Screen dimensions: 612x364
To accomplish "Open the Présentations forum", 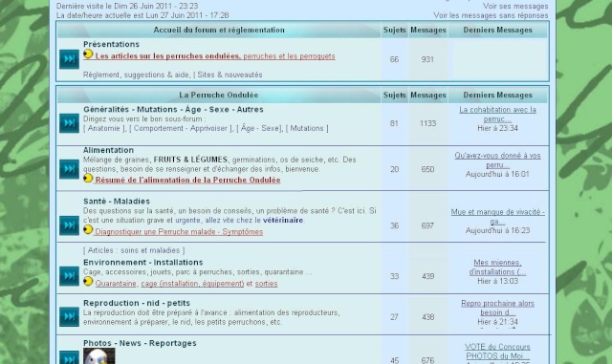I will click(111, 44).
